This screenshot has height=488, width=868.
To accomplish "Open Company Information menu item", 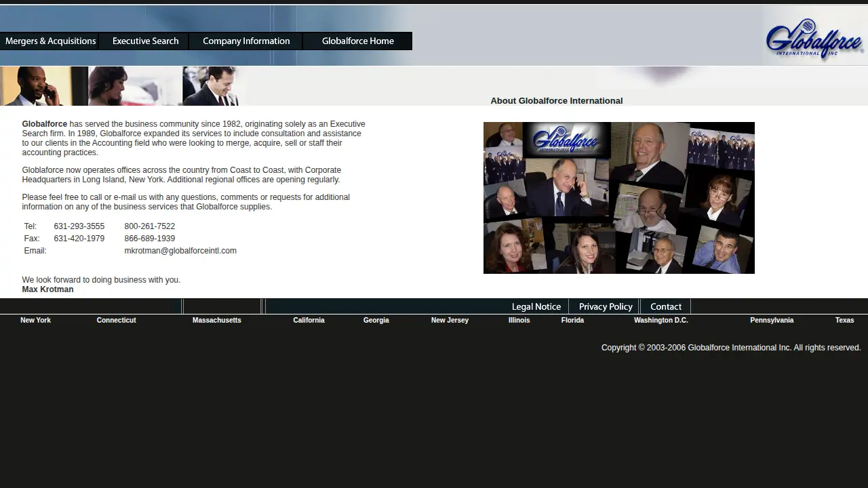I will click(245, 41).
